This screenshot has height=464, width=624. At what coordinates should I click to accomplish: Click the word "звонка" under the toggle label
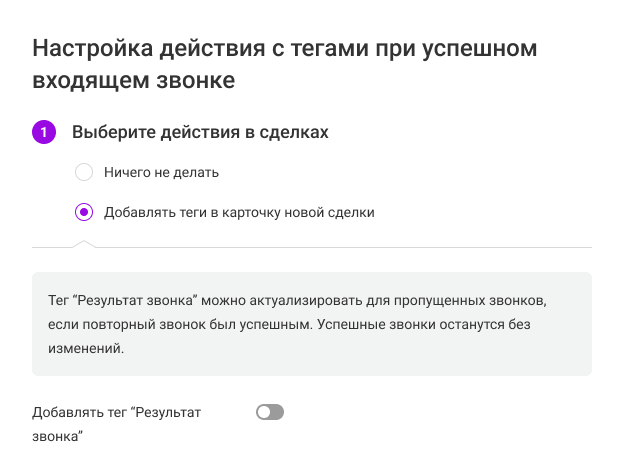tap(56, 436)
